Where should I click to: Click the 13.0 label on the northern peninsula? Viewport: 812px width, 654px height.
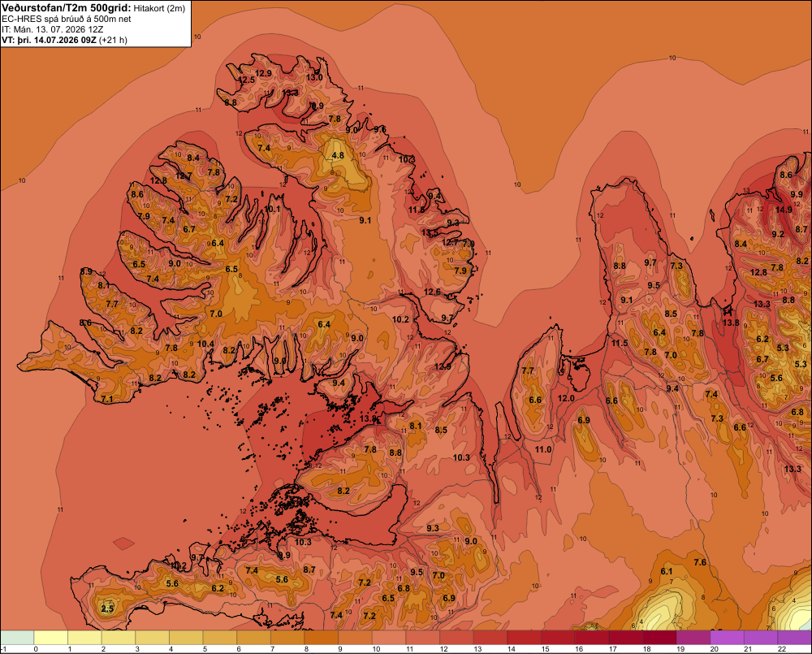[314, 77]
